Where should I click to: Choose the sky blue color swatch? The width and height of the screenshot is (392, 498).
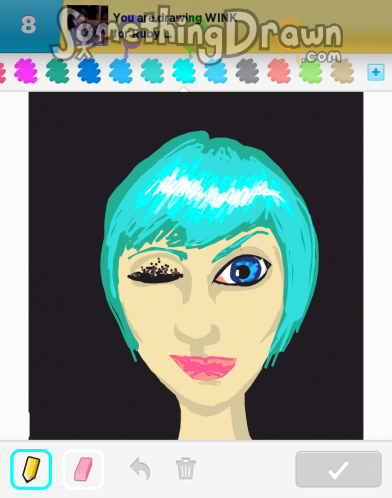121,71
